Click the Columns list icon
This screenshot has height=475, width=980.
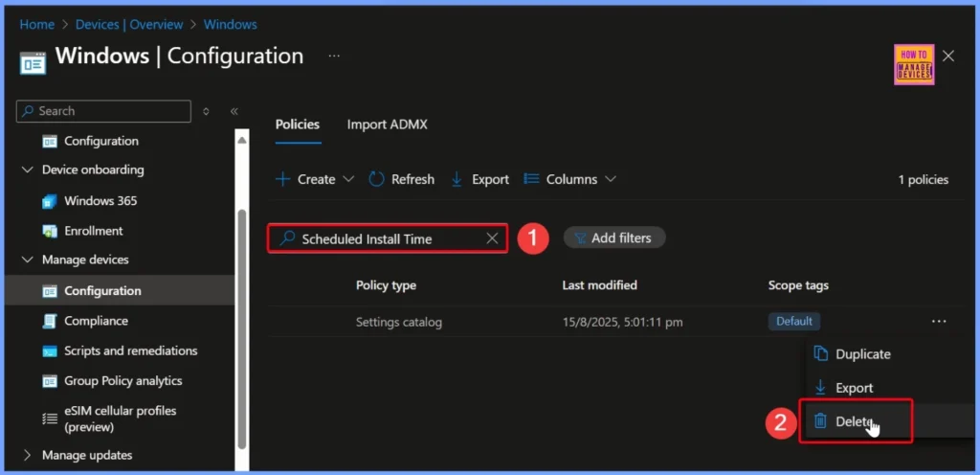point(531,179)
